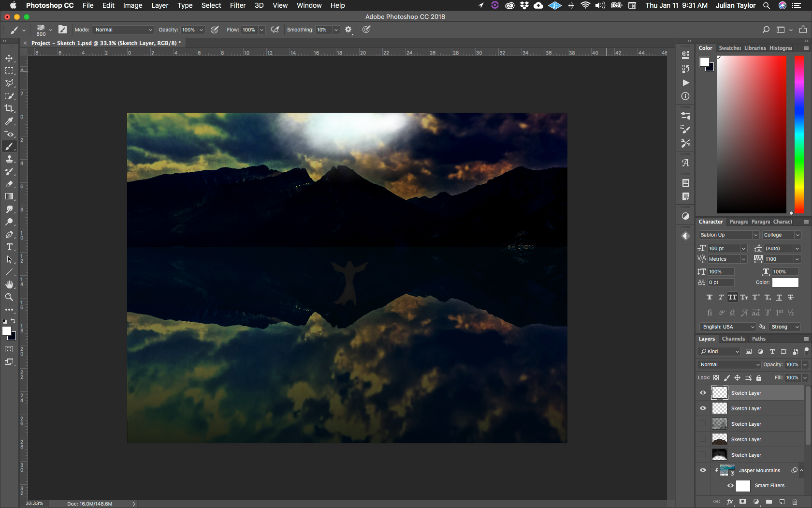This screenshot has width=812, height=508.
Task: Click the rainbow hue slider strip
Action: coord(799,134)
